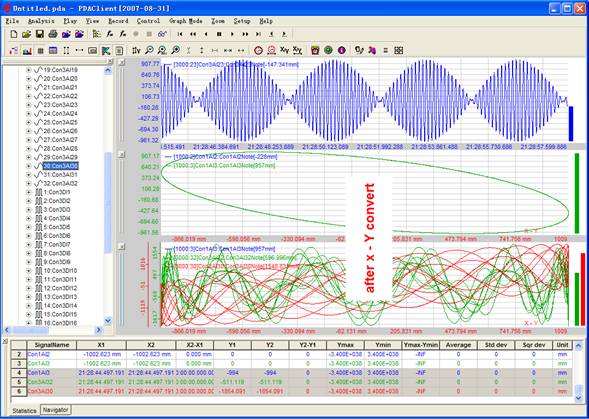Toggle the bar chart view toolbar button

pyautogui.click(x=27, y=50)
